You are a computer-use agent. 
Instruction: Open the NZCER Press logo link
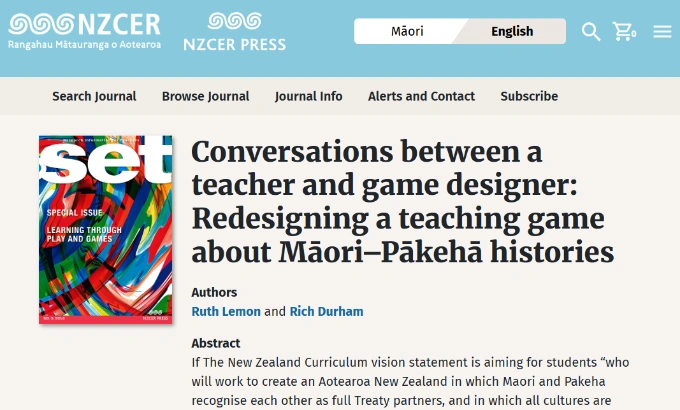pyautogui.click(x=234, y=31)
